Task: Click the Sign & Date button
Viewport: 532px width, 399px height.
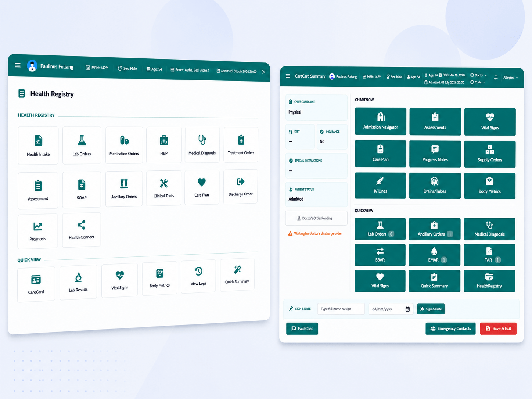Action: (x=431, y=309)
